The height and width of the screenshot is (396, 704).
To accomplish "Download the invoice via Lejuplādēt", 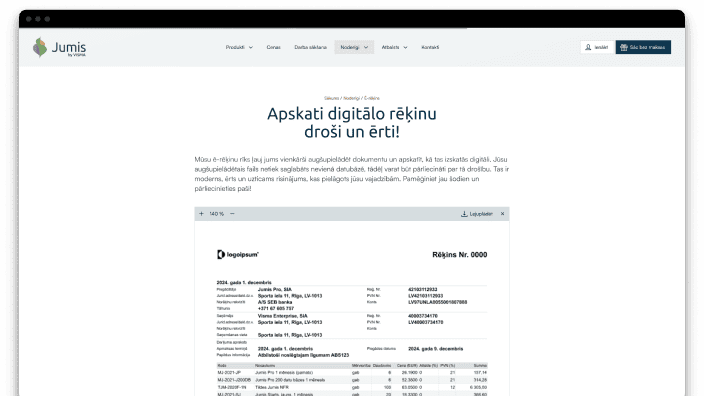I will [x=477, y=214].
